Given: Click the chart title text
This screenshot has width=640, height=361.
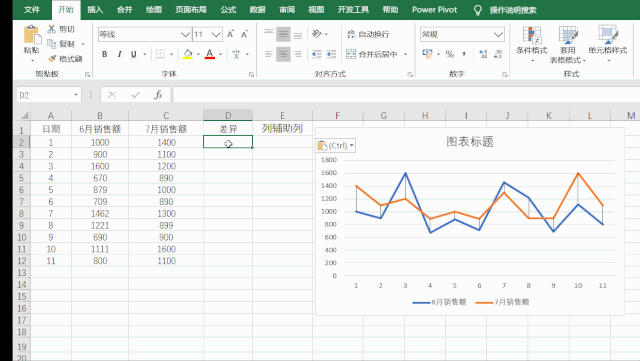Looking at the screenshot, I should (x=470, y=142).
